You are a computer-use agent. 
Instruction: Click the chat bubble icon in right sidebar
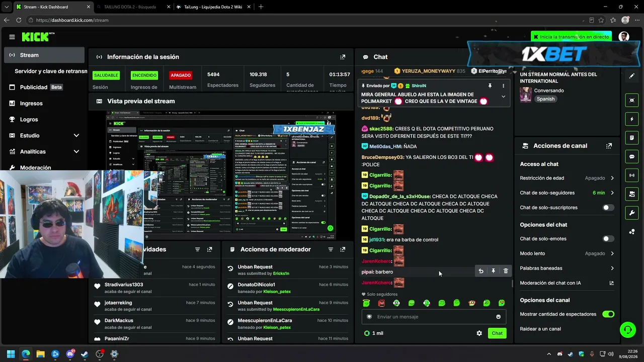632,157
